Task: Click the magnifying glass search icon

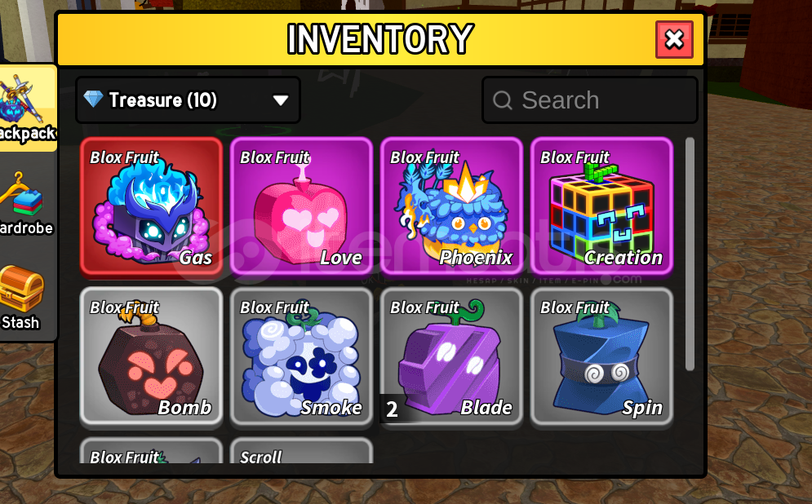Action: (503, 99)
